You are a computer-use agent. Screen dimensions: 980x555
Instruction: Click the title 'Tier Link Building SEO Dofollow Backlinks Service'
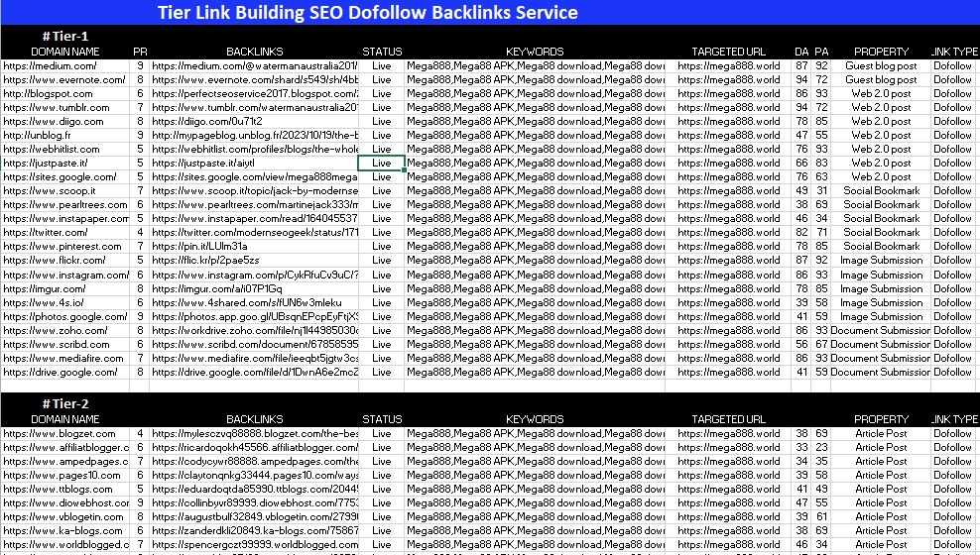tap(367, 13)
